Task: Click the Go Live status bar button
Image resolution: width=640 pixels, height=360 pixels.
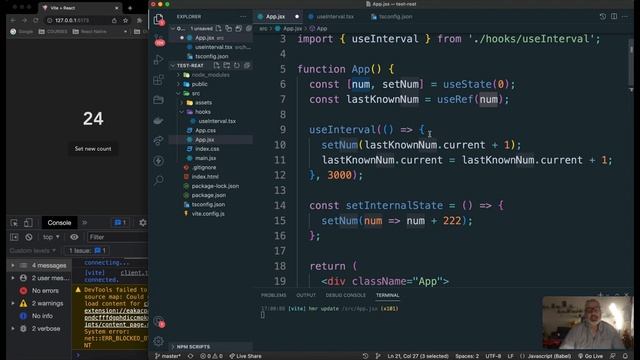Action: click(591, 356)
